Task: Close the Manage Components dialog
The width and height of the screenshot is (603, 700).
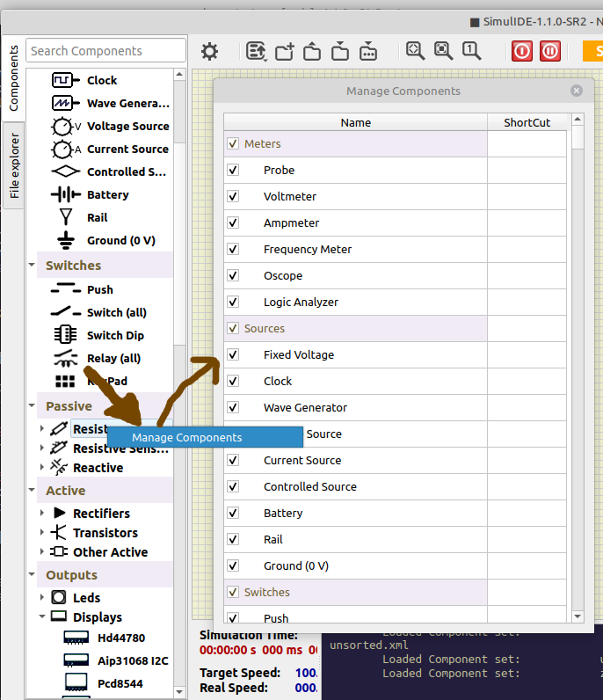Action: pyautogui.click(x=577, y=91)
